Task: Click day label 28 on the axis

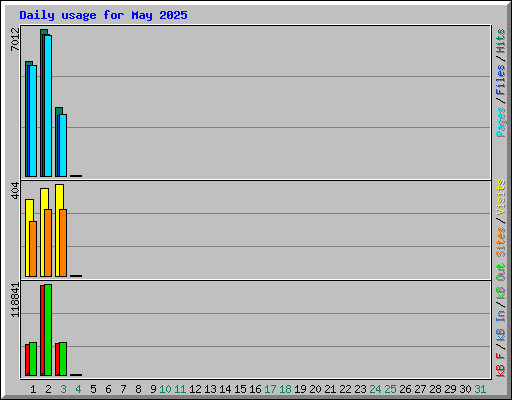Action: pos(435,389)
